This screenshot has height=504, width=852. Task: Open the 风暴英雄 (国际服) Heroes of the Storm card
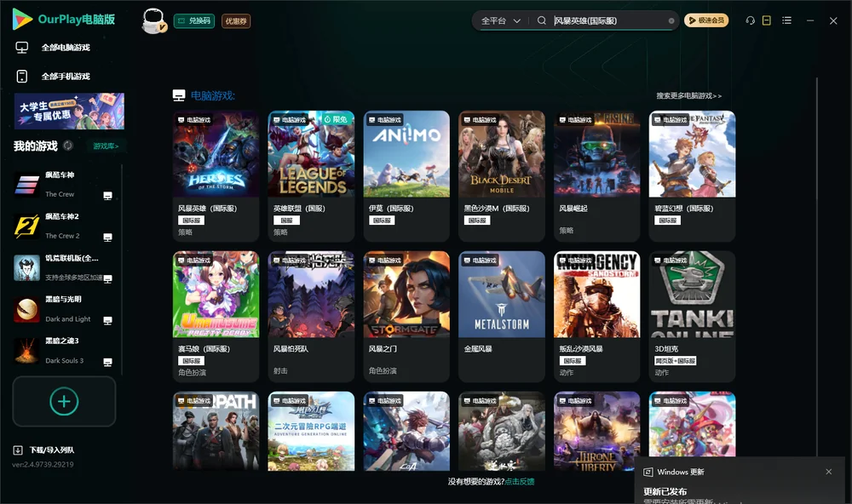coord(216,176)
